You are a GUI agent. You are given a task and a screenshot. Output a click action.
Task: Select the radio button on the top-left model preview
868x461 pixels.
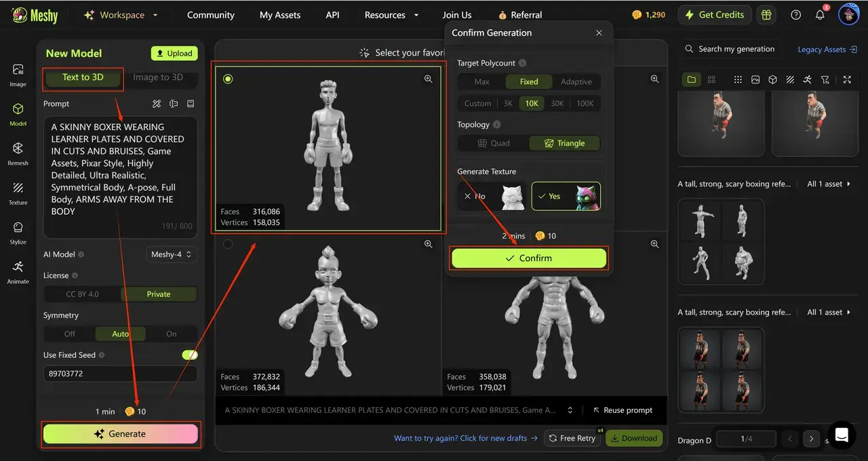228,79
